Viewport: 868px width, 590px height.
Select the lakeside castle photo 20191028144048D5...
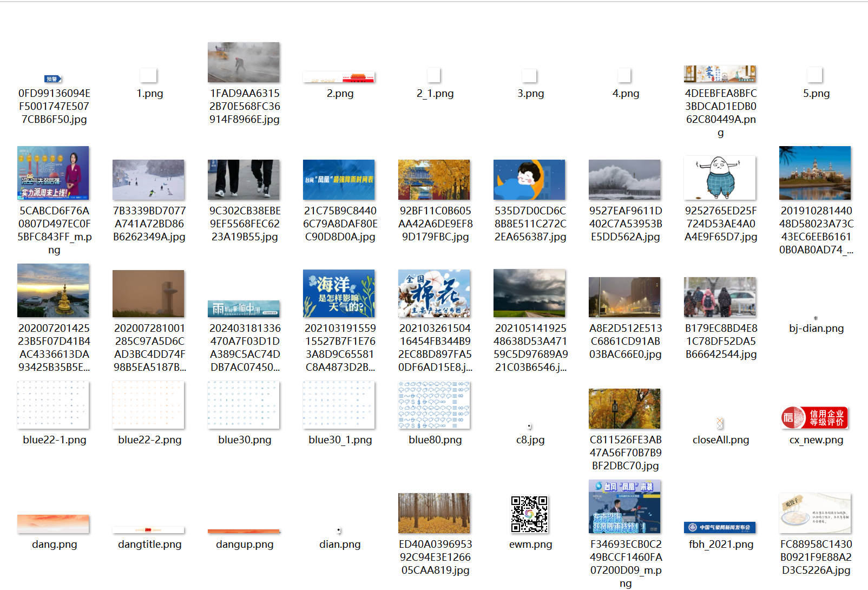click(x=815, y=173)
